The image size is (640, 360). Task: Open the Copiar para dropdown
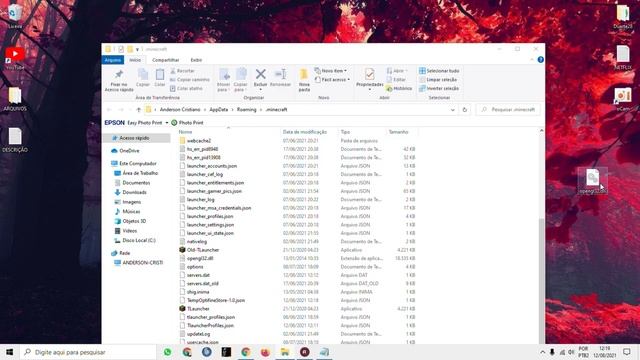(x=241, y=80)
